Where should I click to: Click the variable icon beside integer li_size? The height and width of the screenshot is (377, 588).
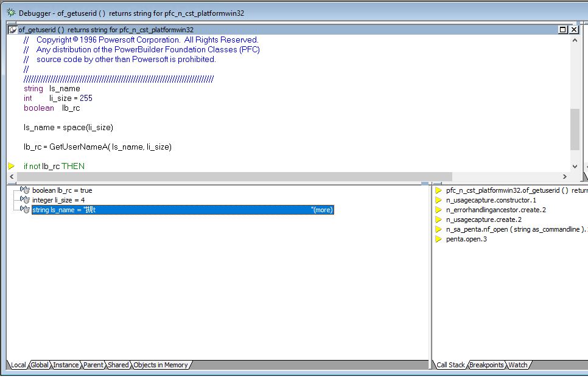pos(25,200)
